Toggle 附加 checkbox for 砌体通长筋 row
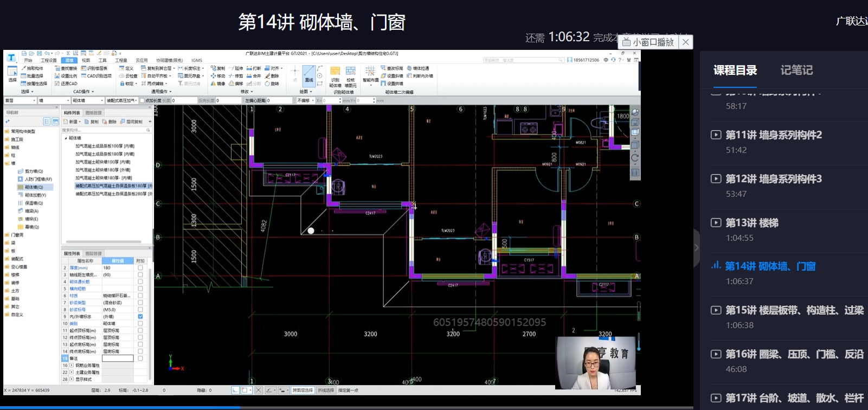Screen dimensions: 868x410 [x=140, y=281]
